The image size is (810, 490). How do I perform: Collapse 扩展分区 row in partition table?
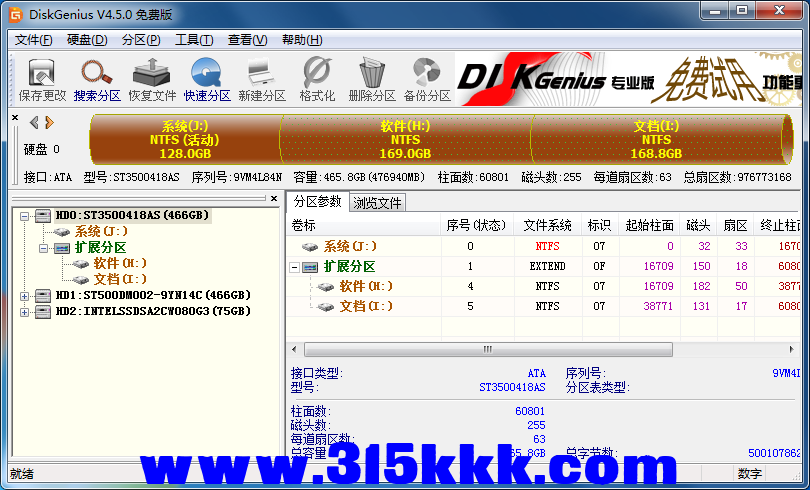[294, 267]
